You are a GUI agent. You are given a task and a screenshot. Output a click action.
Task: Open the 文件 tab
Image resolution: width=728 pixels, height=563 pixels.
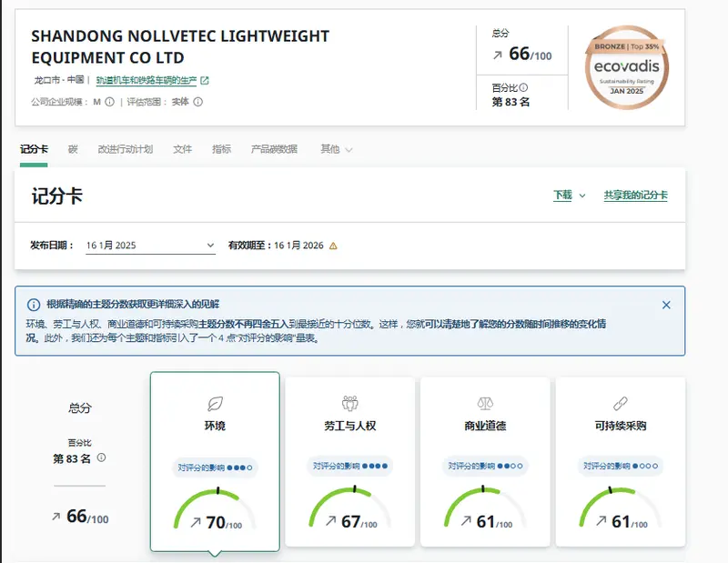(x=183, y=149)
